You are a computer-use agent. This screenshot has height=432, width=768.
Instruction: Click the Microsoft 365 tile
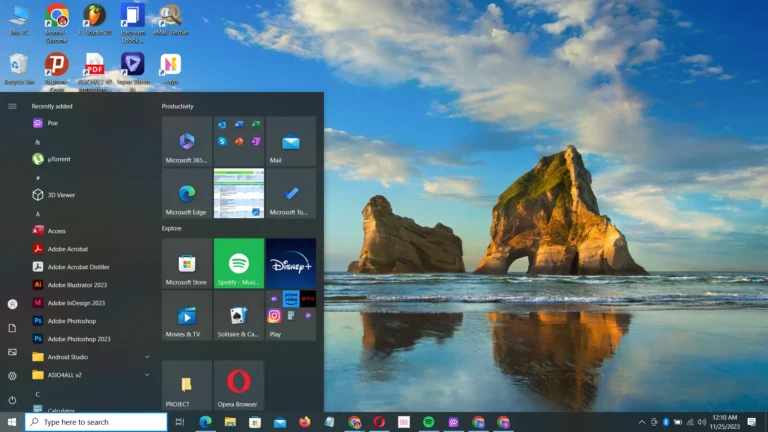(187, 141)
